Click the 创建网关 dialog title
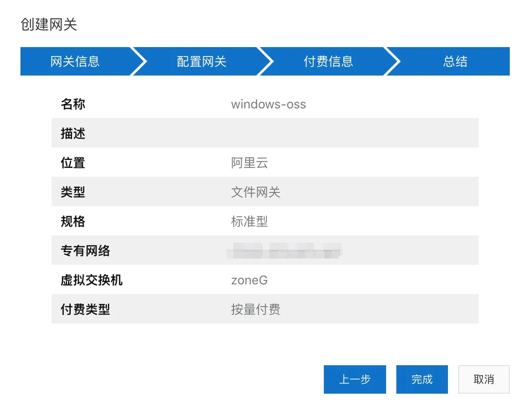Image resolution: width=532 pixels, height=407 pixels. pos(49,25)
